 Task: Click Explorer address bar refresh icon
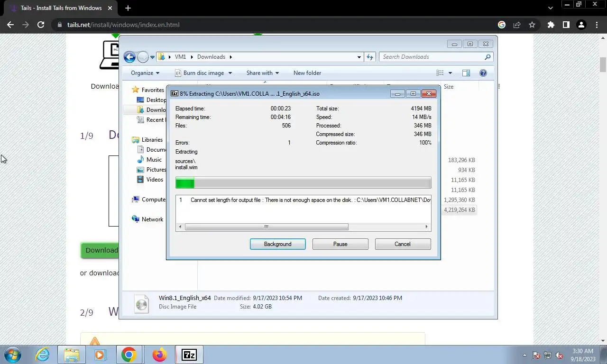coord(370,57)
